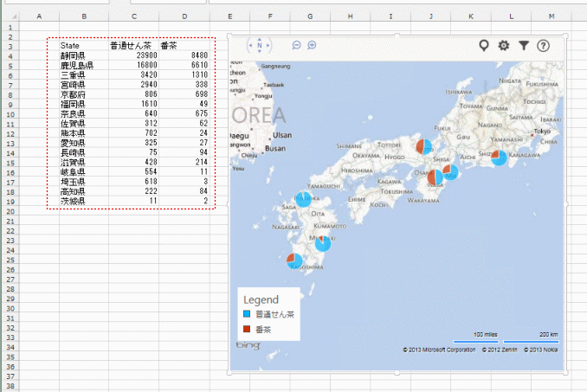
Task: Open the map filter funnel
Action: [x=524, y=45]
